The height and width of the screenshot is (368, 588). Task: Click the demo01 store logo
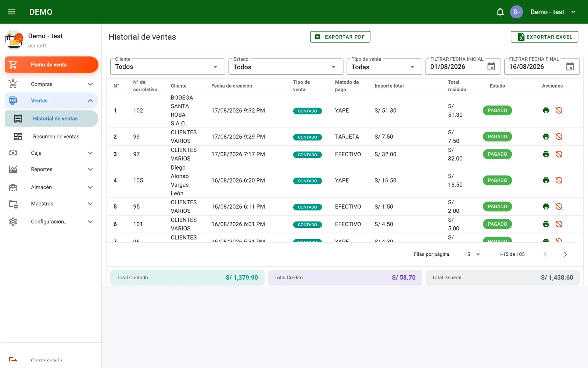(x=14, y=40)
